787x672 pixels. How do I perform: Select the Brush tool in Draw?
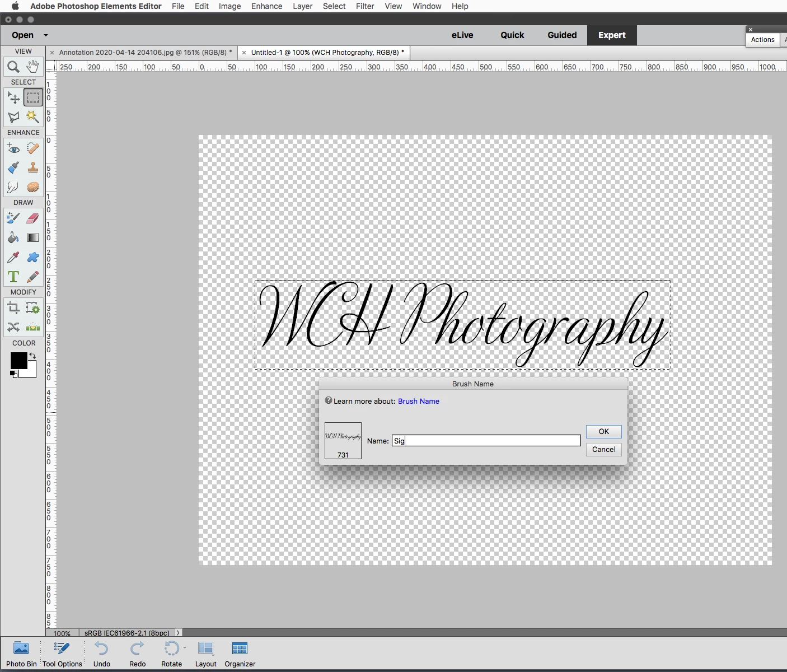(x=13, y=218)
